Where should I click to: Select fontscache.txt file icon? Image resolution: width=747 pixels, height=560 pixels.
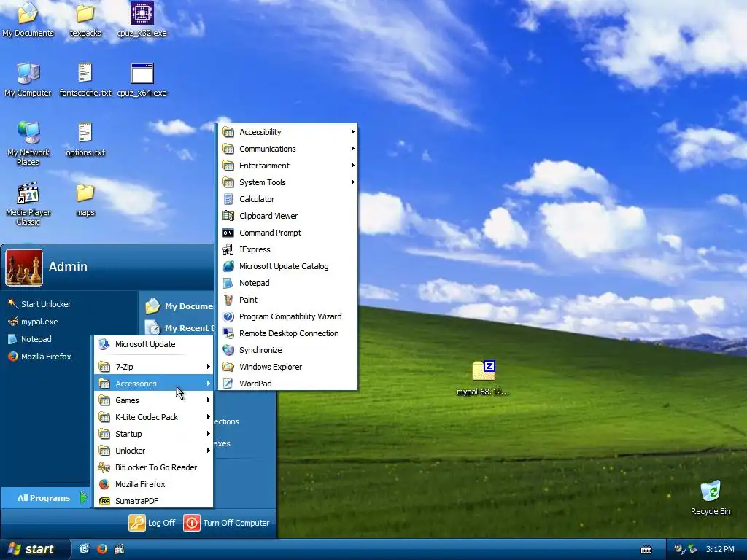[85, 79]
